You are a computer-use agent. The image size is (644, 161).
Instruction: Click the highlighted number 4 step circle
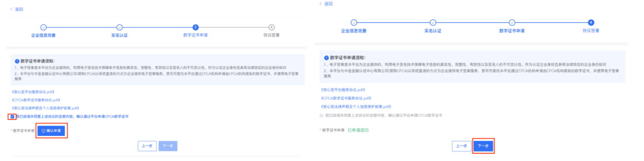click(x=591, y=23)
